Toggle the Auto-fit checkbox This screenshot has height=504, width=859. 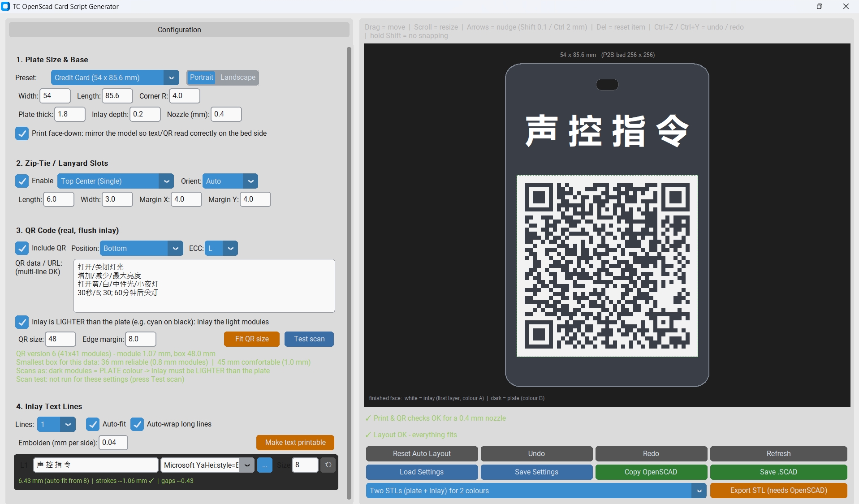93,424
